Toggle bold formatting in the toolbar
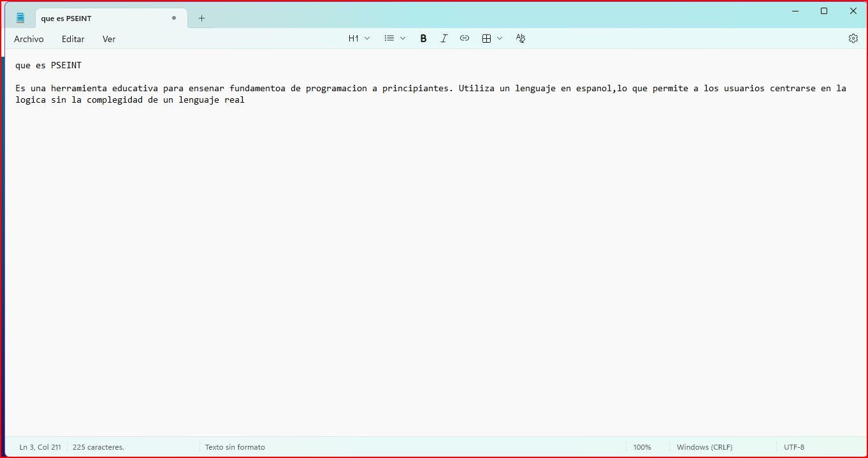The image size is (868, 458). [x=423, y=39]
